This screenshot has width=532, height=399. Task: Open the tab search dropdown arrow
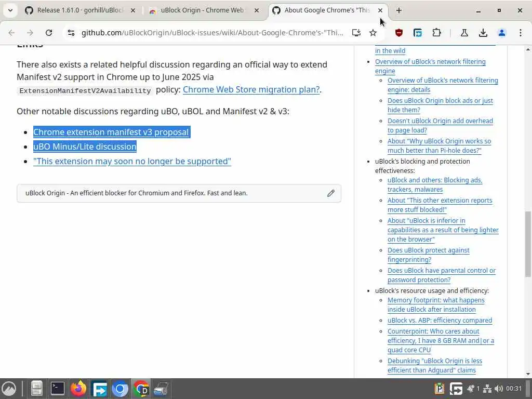(x=10, y=10)
